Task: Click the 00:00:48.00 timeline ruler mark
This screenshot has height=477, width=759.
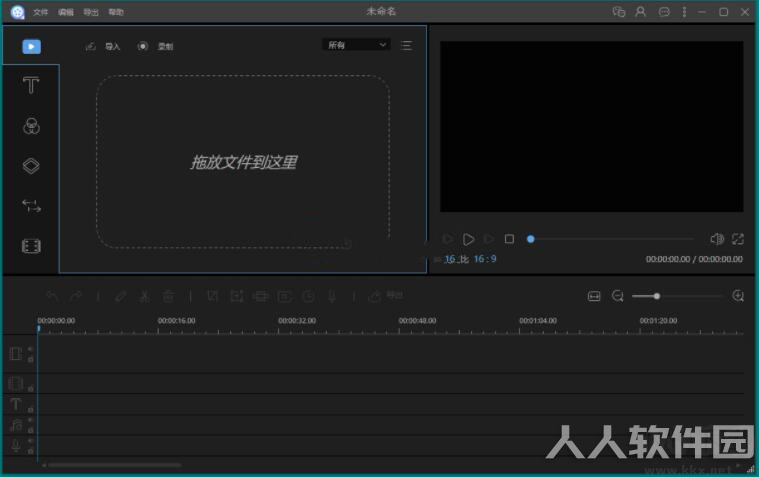Action: coord(417,321)
